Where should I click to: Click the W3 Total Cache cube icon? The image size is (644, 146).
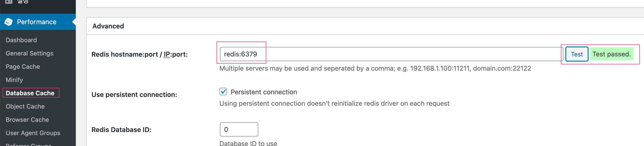[9, 22]
